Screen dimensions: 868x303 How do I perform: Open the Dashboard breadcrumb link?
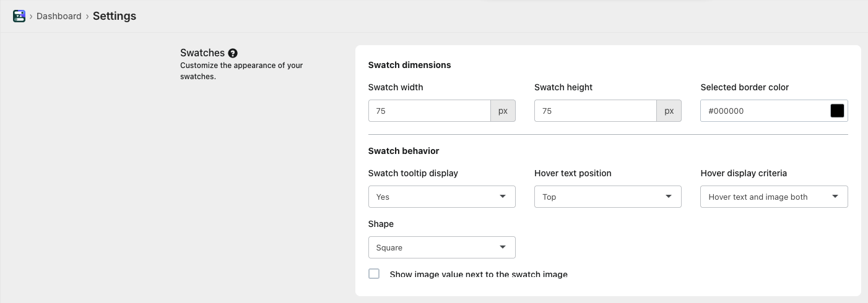(59, 16)
